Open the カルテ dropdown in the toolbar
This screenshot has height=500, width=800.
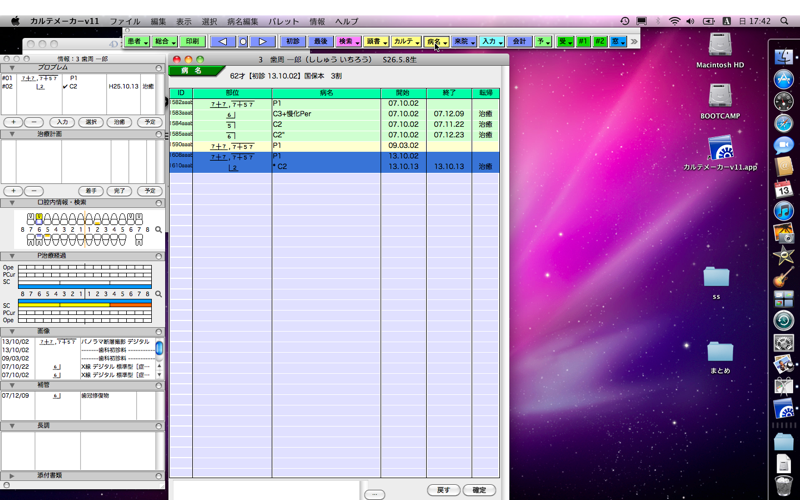(405, 42)
